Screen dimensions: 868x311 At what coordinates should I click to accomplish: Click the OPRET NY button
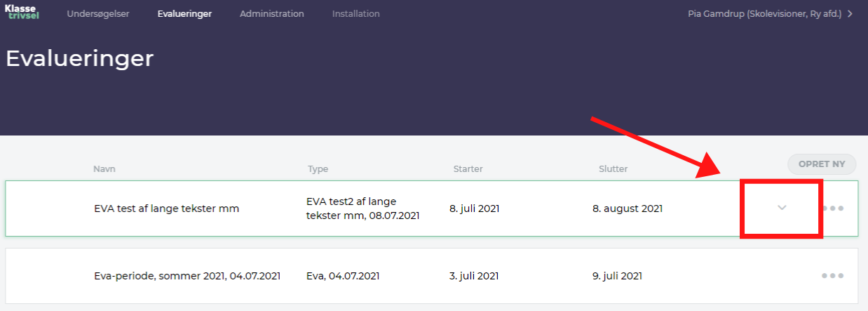click(822, 164)
